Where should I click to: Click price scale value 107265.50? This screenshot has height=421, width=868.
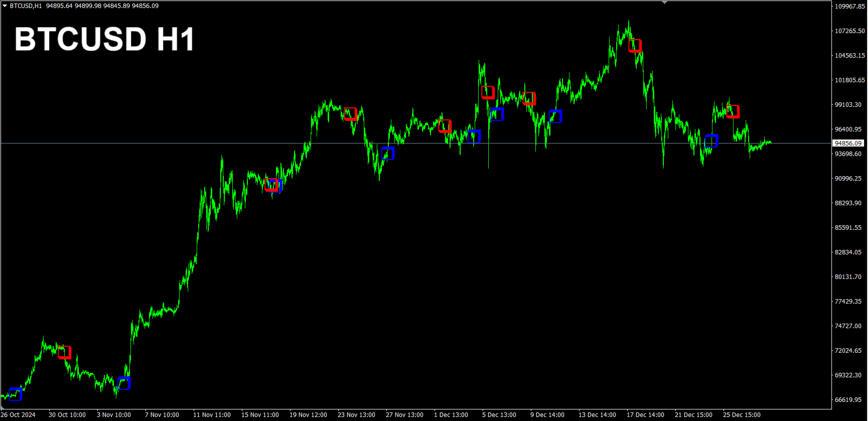[x=850, y=31]
